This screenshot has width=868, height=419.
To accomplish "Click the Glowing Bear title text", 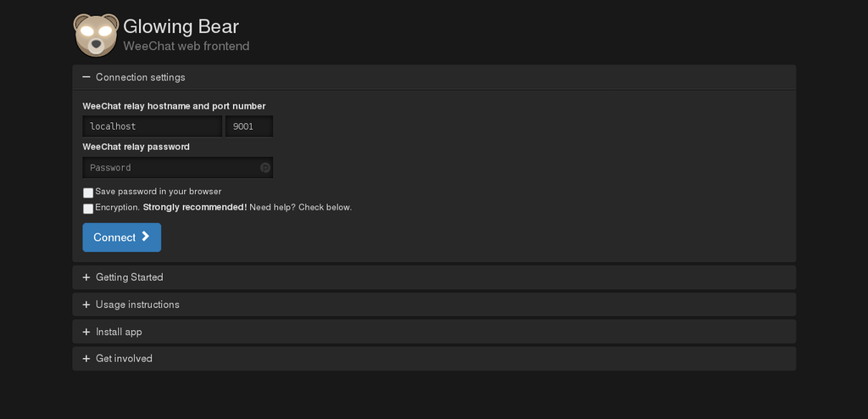I will point(181,26).
